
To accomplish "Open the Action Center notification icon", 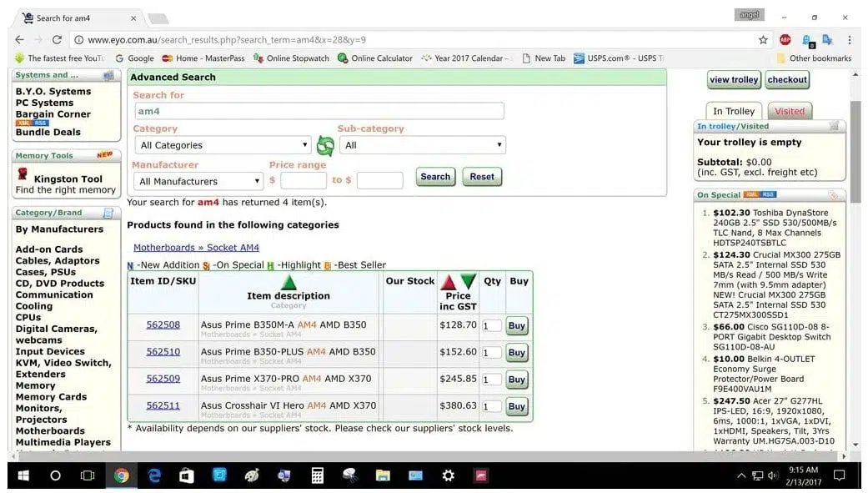I will 839,475.
